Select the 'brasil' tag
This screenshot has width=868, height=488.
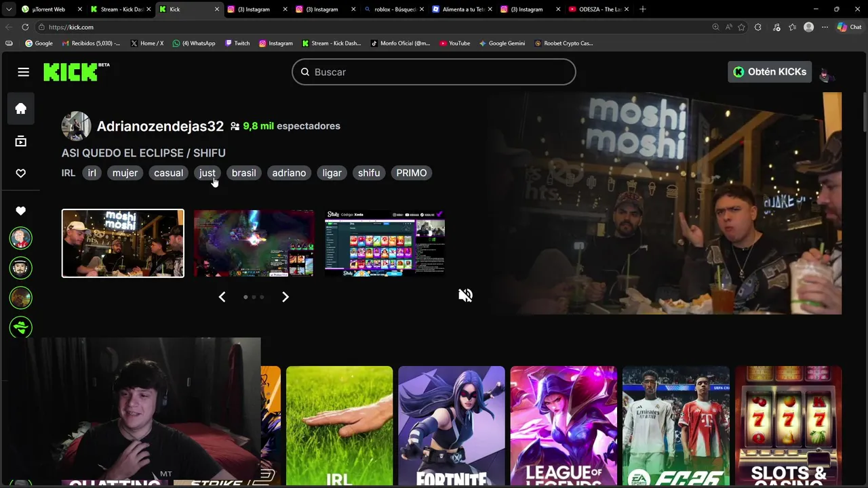(243, 173)
